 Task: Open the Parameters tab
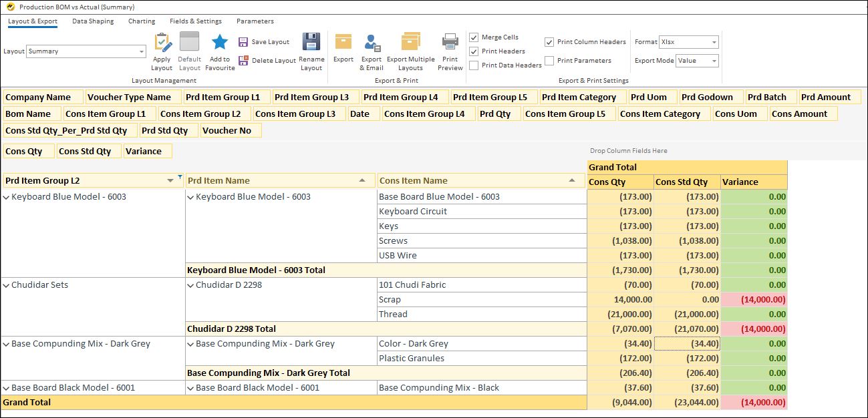point(255,21)
